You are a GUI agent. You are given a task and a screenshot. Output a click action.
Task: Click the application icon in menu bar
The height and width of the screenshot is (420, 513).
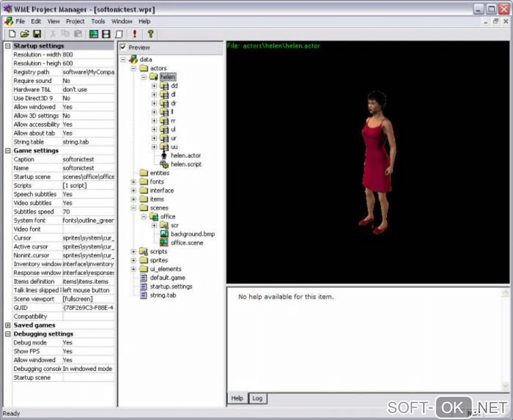9,22
